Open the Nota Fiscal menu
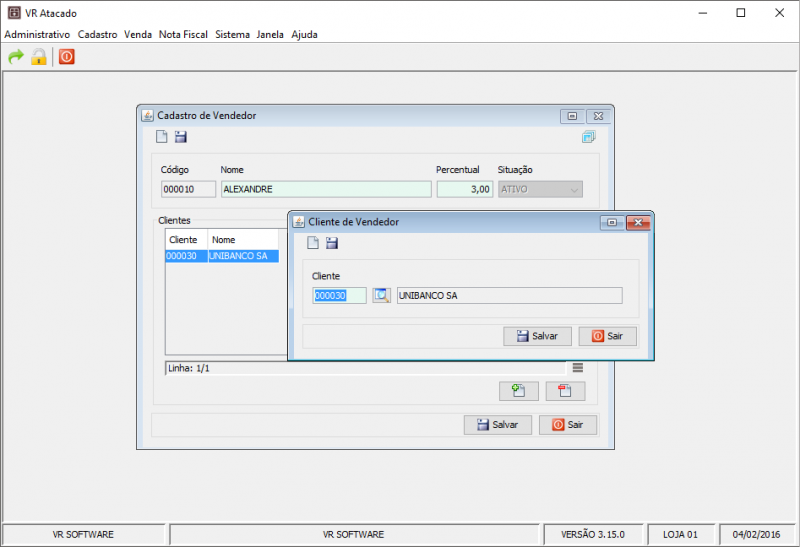800x547 pixels. coord(183,34)
